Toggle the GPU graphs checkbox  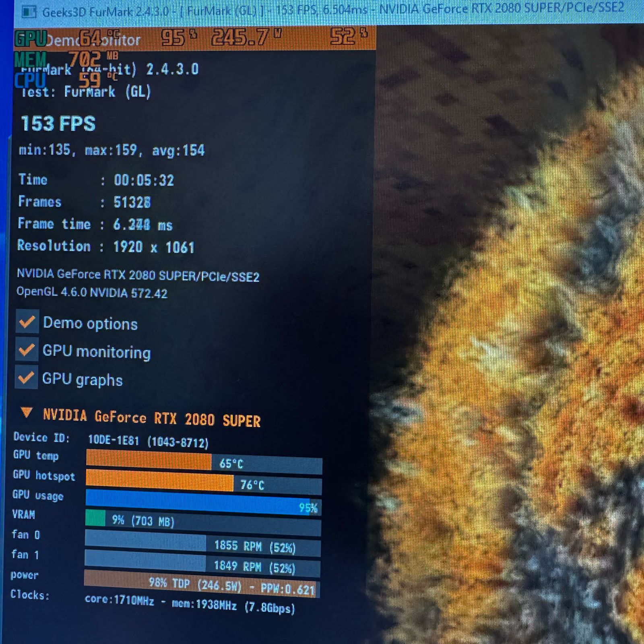[x=27, y=377]
